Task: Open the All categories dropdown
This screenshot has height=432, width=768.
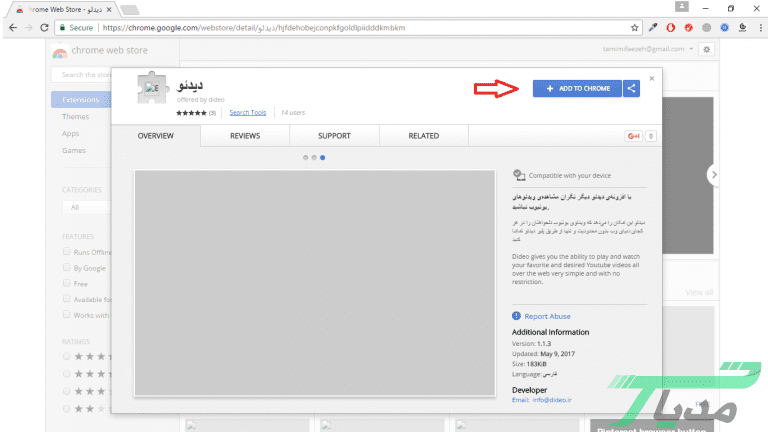Action: [x=87, y=207]
